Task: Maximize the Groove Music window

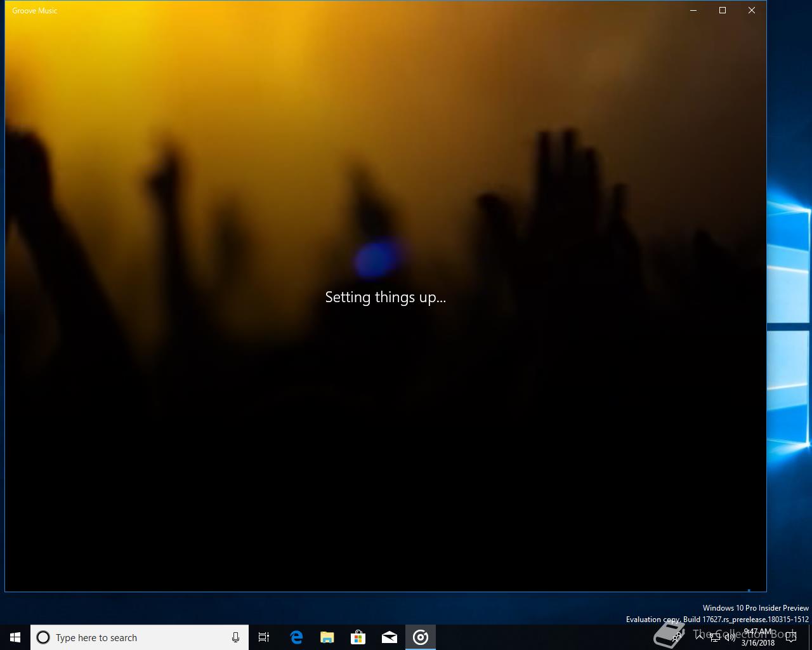Action: (723, 10)
